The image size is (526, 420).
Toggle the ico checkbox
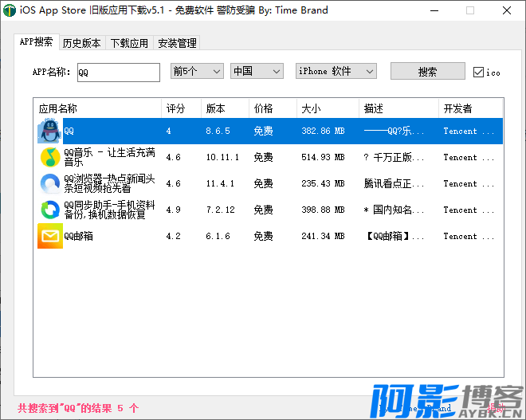(478, 72)
